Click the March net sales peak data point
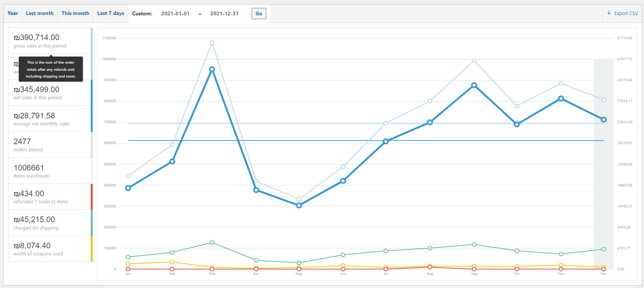 coord(212,69)
